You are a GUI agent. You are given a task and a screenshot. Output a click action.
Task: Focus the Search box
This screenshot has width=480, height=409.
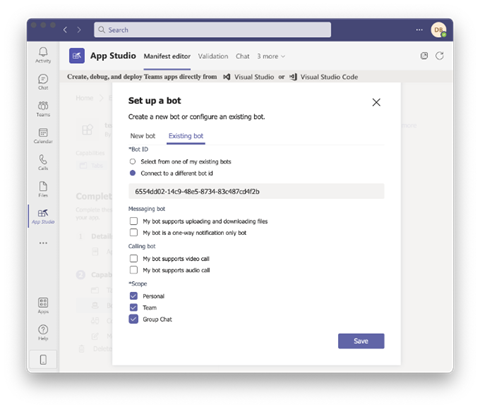point(213,30)
